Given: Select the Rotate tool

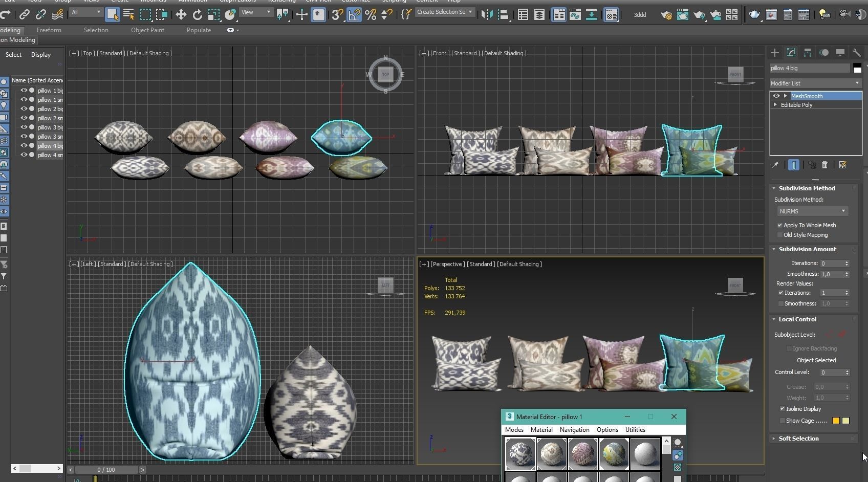Looking at the screenshot, I should coord(197,14).
